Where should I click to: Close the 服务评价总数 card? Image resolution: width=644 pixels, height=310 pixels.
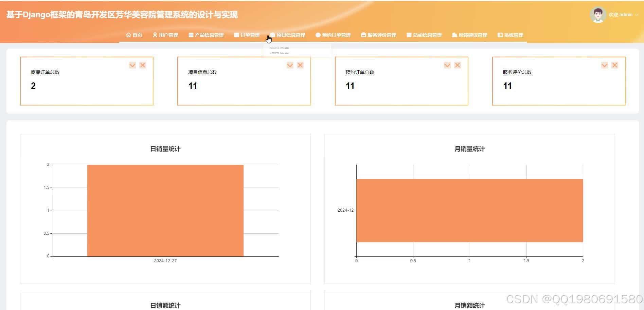pyautogui.click(x=614, y=65)
